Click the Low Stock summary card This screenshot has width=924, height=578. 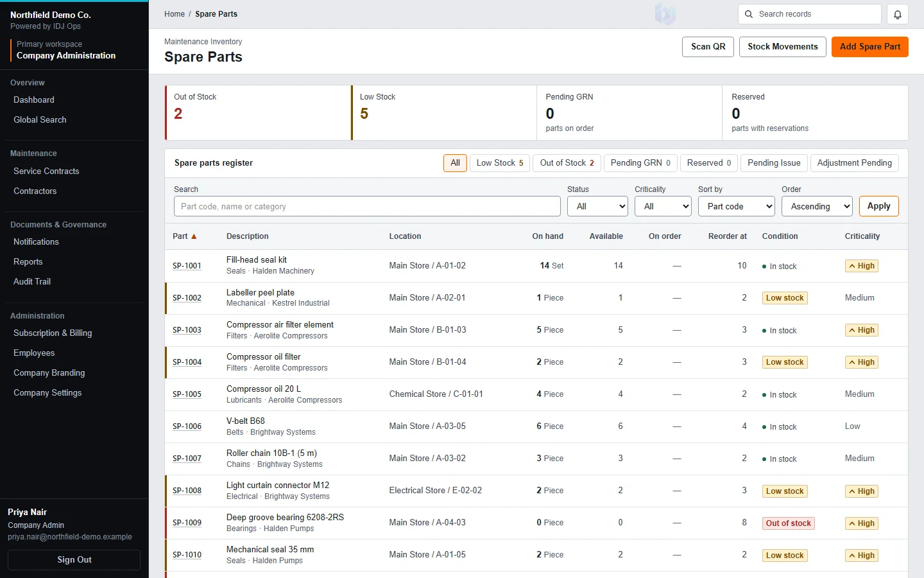pos(444,113)
